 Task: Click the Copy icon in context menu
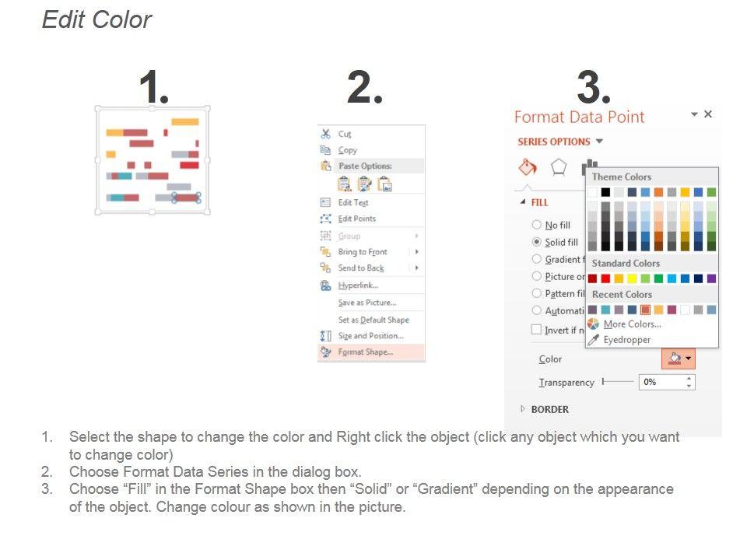[x=326, y=150]
